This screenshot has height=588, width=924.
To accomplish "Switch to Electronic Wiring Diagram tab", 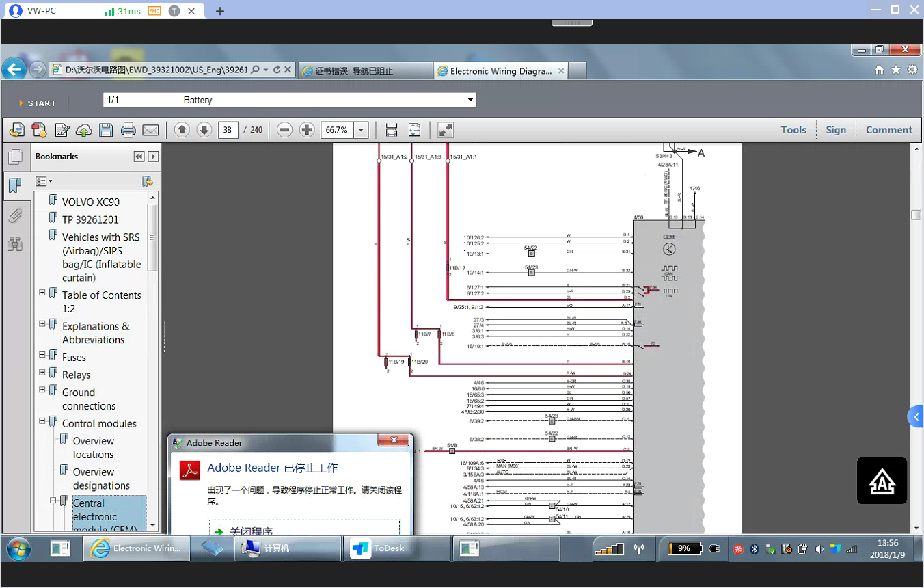I will (501, 70).
